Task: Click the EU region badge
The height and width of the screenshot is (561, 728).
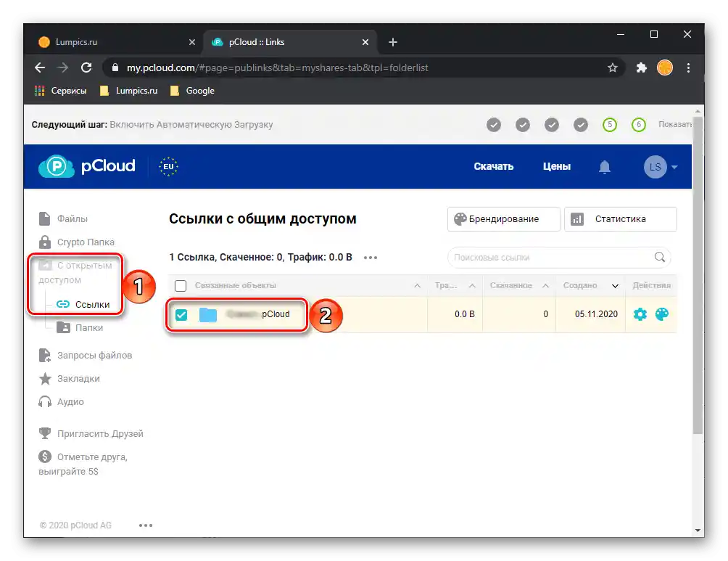Action: [x=168, y=166]
